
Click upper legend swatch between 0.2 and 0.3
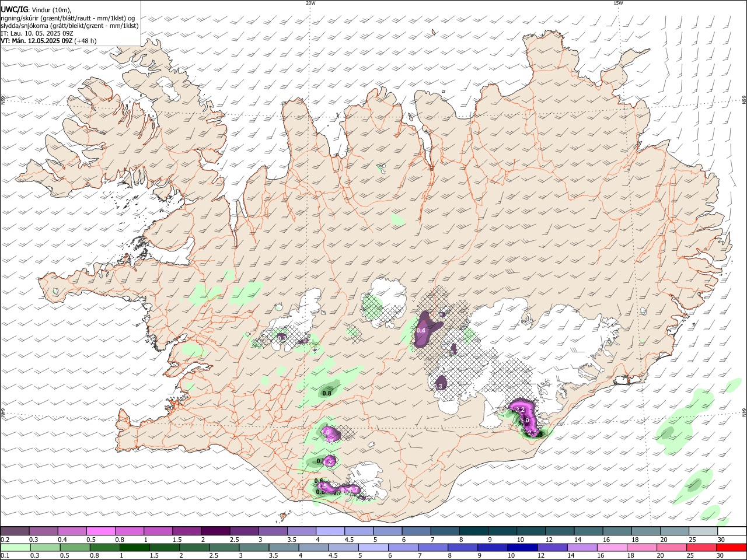pos(16,531)
